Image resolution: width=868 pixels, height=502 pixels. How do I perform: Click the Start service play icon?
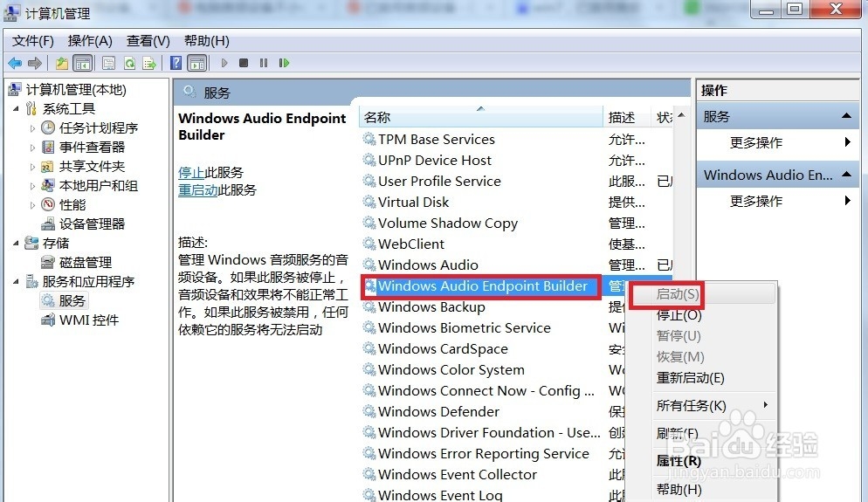point(224,63)
